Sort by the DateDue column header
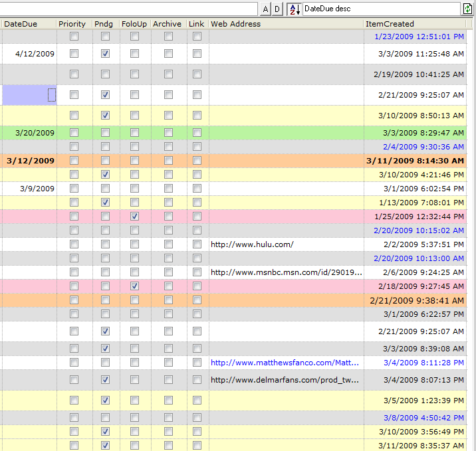476x451 pixels. click(29, 24)
